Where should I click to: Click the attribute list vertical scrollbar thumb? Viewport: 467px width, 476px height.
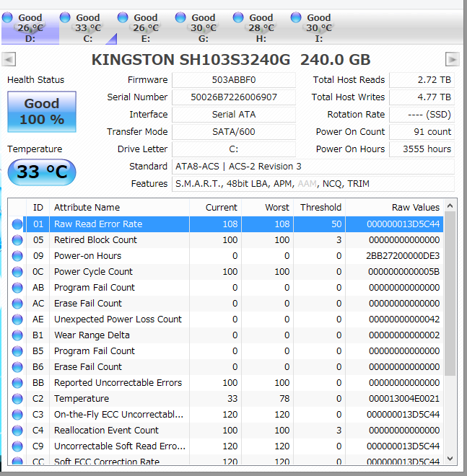click(x=450, y=294)
